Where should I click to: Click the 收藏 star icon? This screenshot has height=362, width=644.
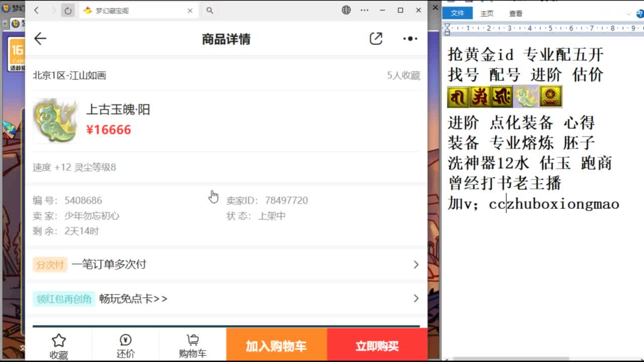59,341
